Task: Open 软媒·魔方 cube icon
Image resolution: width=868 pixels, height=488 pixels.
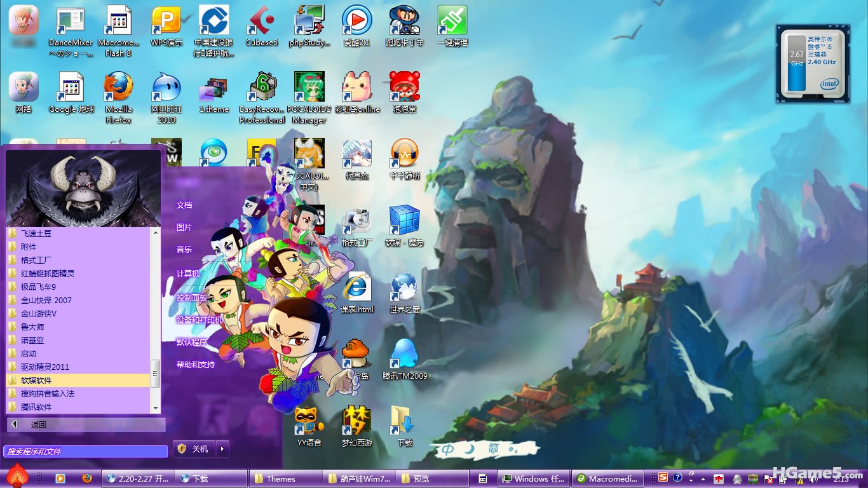Action: 405,220
